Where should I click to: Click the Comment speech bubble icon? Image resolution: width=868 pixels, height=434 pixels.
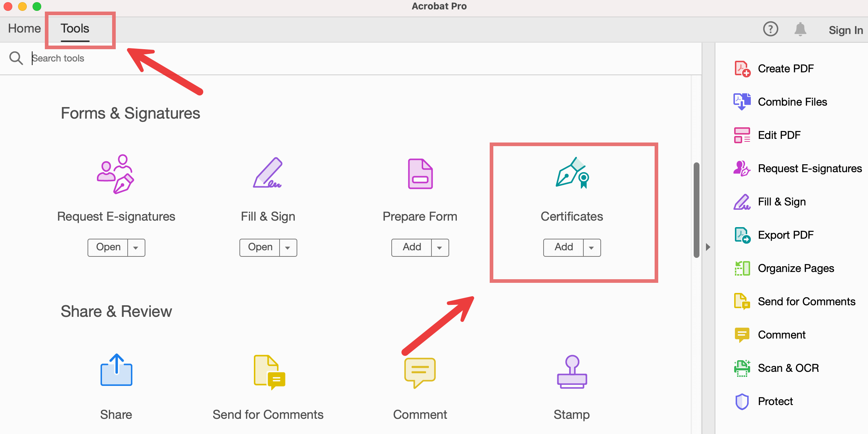click(420, 373)
